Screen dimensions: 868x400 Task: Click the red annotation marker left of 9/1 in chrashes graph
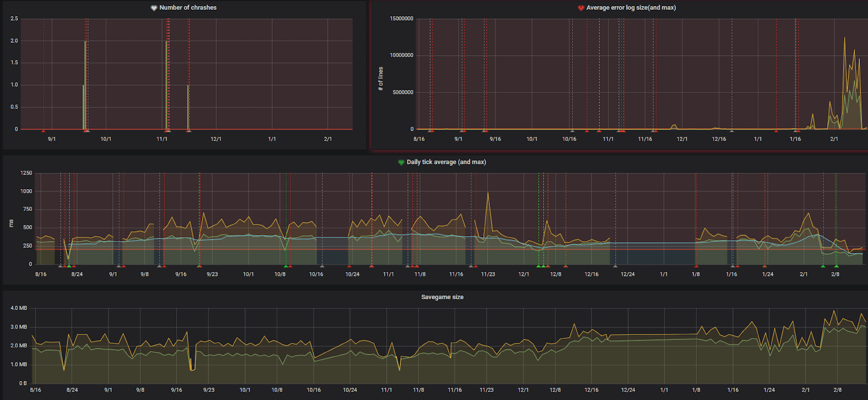tap(43, 130)
